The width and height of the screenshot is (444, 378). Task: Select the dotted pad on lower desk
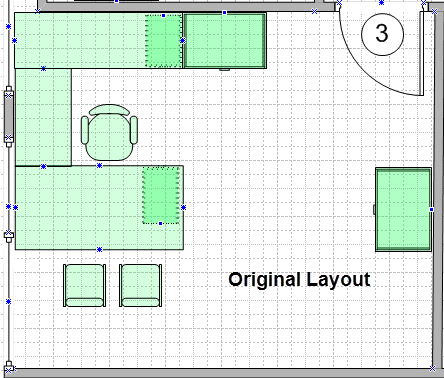161,195
